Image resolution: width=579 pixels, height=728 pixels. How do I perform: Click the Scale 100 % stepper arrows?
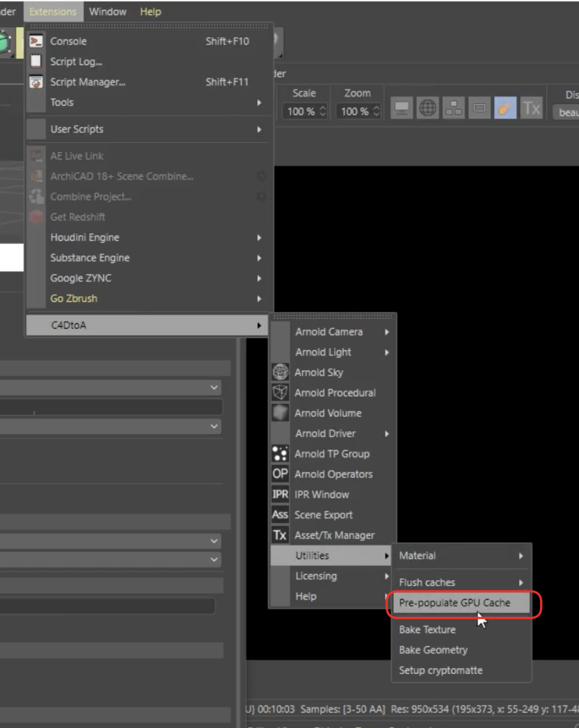323,111
